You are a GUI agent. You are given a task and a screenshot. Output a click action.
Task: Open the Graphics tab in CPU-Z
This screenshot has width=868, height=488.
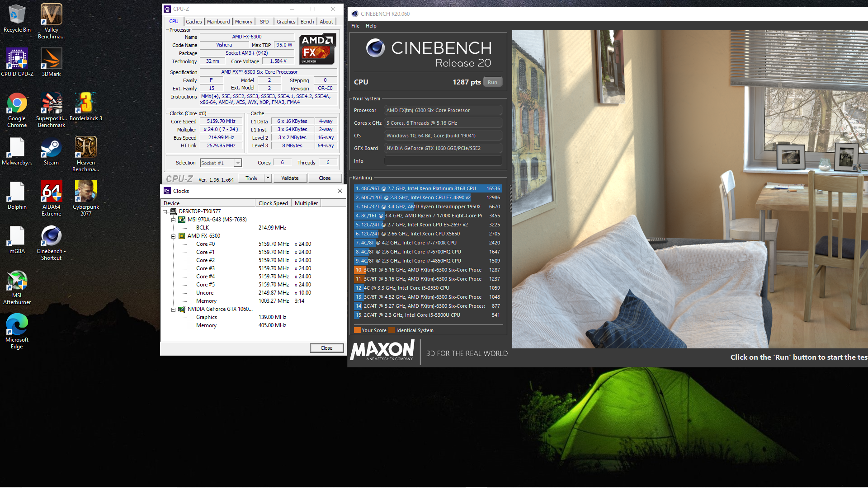coord(286,22)
